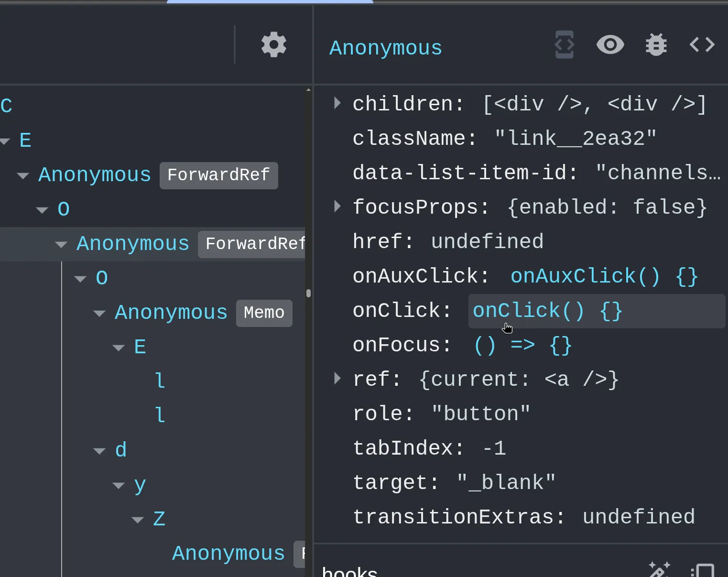Inspect matching DOM element with eye icon

610,45
